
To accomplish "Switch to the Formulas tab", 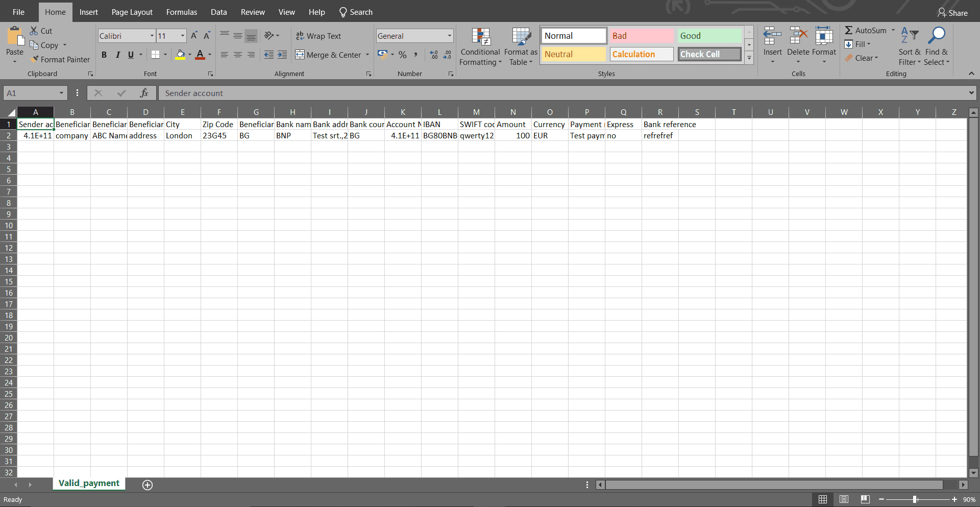I will [x=182, y=12].
